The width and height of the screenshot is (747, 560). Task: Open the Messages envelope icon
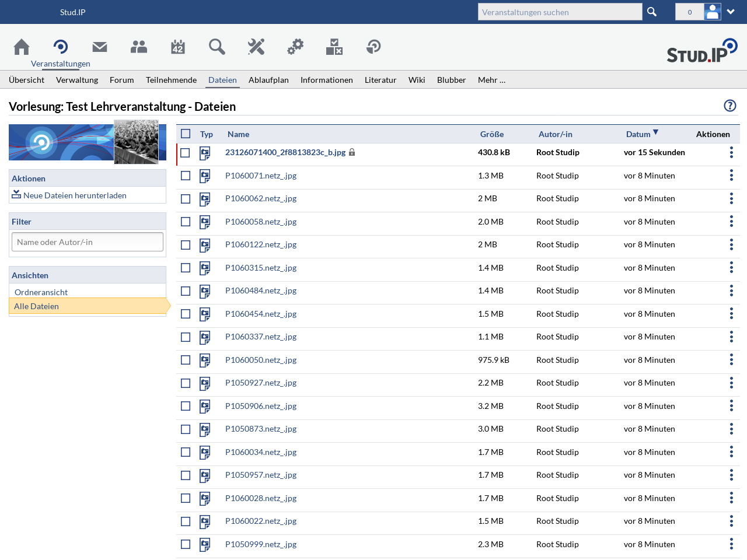(x=100, y=47)
